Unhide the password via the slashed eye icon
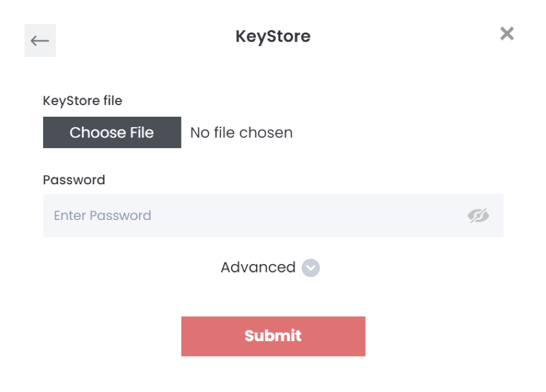Viewport: 546px width, 392px height. click(478, 216)
